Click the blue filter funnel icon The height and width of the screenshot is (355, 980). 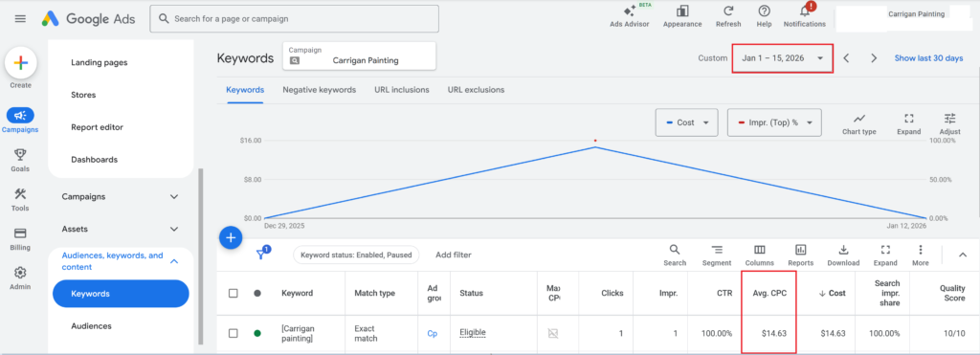(x=261, y=255)
